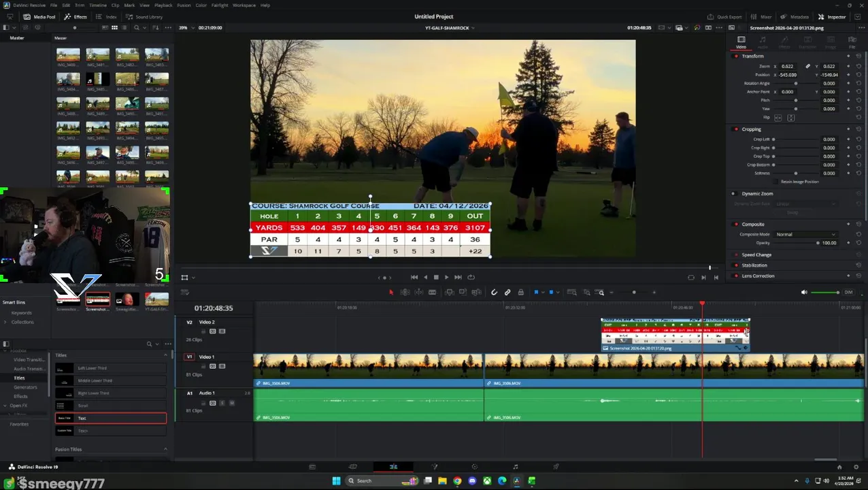868x490 pixels.
Task: Expand the Speed Change section
Action: [756, 255]
